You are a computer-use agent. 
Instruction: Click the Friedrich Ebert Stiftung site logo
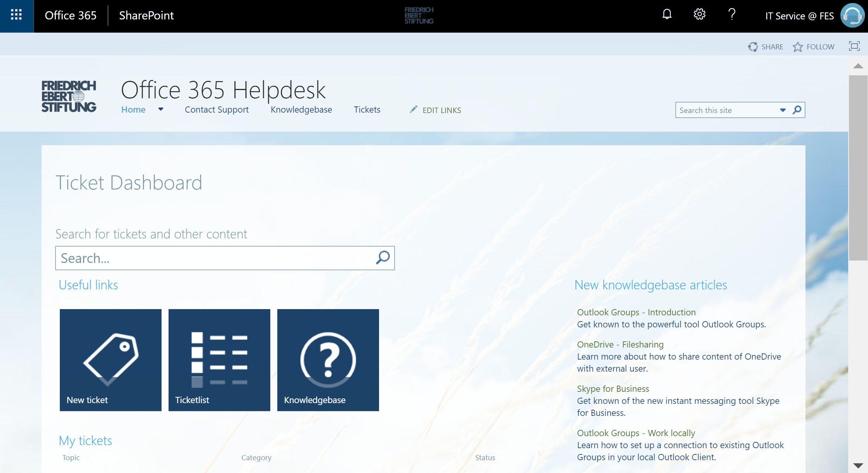tap(69, 96)
